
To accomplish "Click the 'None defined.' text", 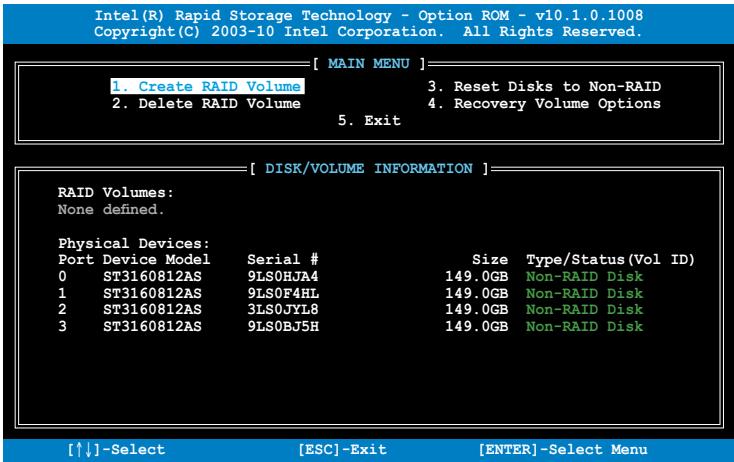I will click(x=111, y=209).
